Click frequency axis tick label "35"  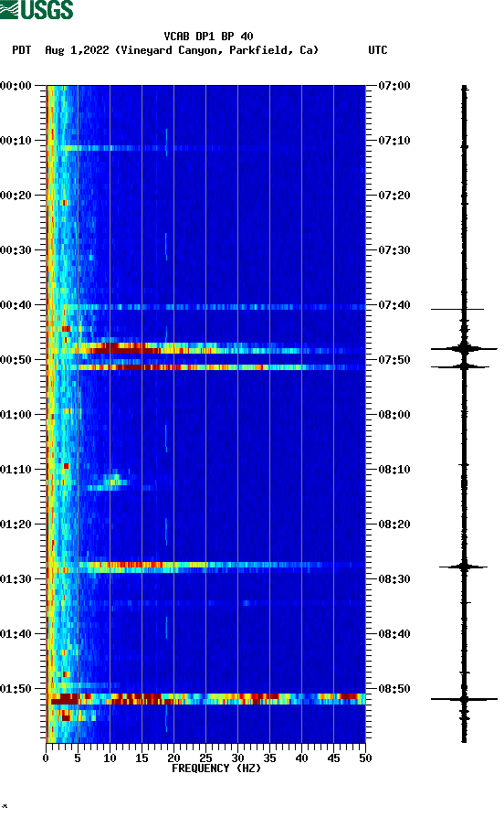point(269,758)
